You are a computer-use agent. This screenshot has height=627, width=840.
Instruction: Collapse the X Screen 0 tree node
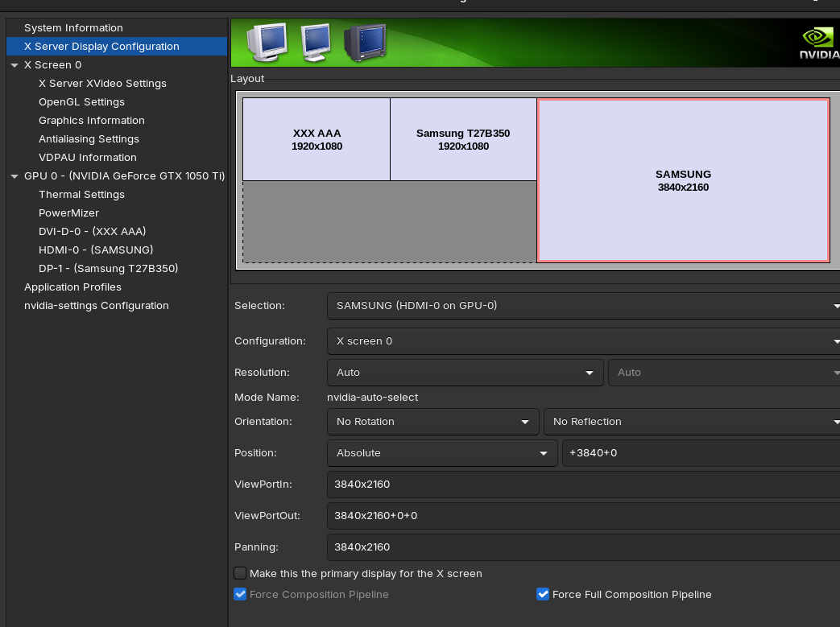tap(14, 65)
